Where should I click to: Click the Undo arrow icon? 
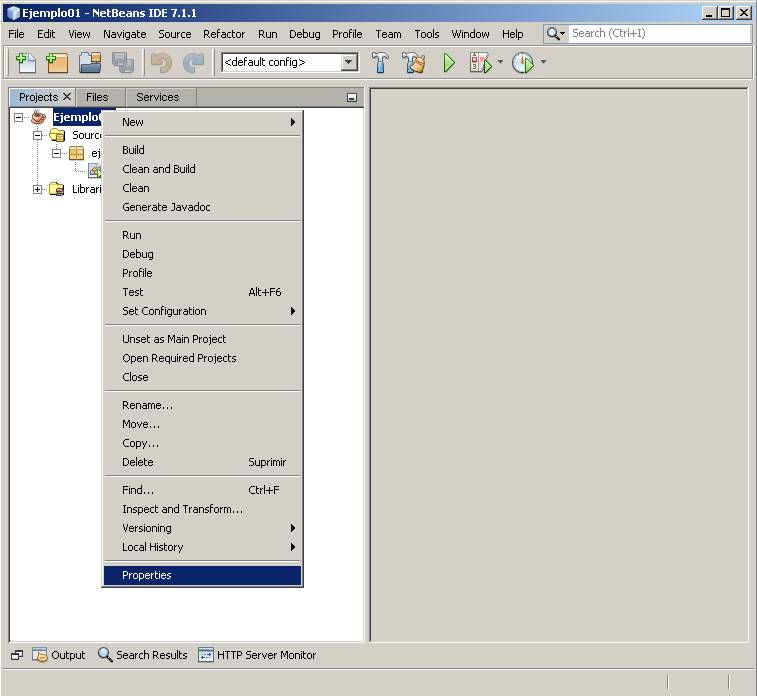tap(161, 63)
